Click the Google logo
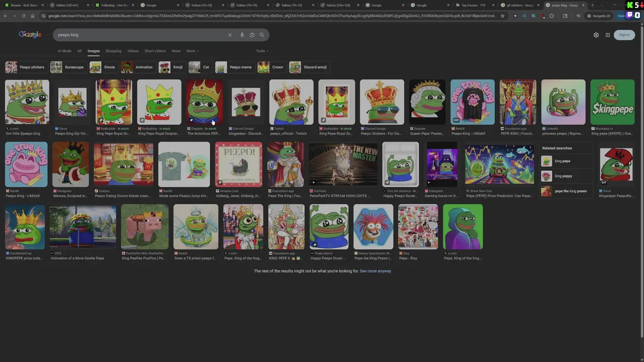This screenshot has height=362, width=644. tap(30, 34)
